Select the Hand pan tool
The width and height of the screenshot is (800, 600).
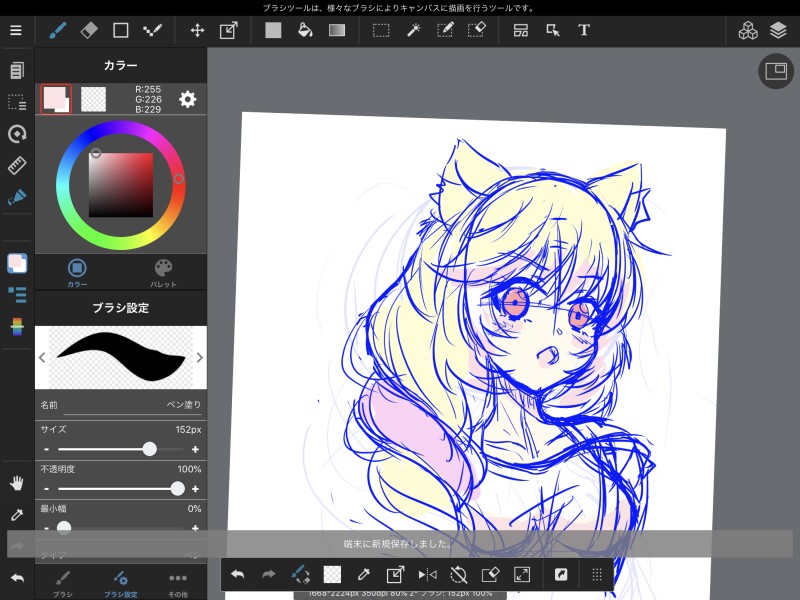[x=17, y=483]
